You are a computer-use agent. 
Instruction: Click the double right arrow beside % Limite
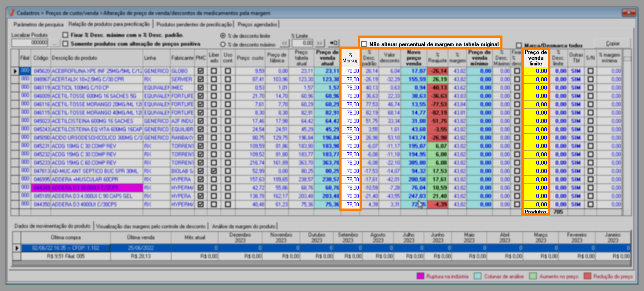320,43
